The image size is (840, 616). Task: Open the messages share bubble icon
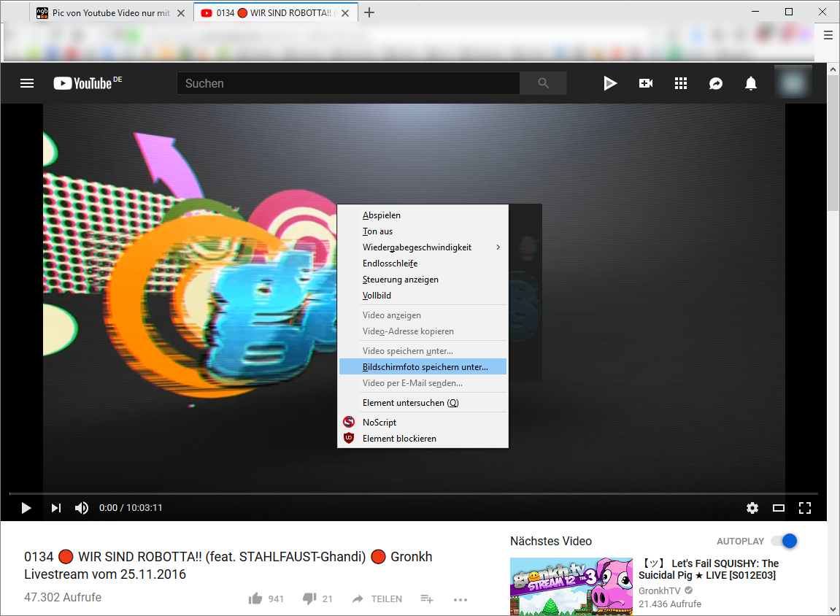[x=716, y=83]
